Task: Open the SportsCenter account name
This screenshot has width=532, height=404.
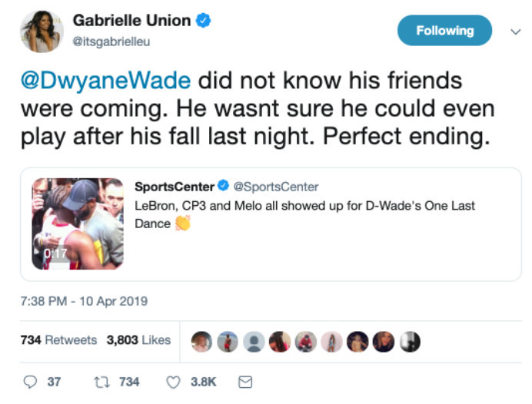Action: click(175, 187)
